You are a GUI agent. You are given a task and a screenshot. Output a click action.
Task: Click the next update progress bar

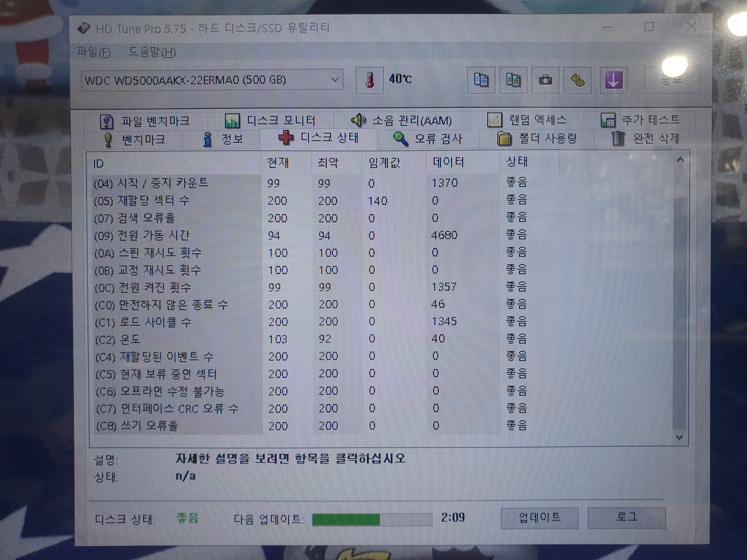click(372, 519)
